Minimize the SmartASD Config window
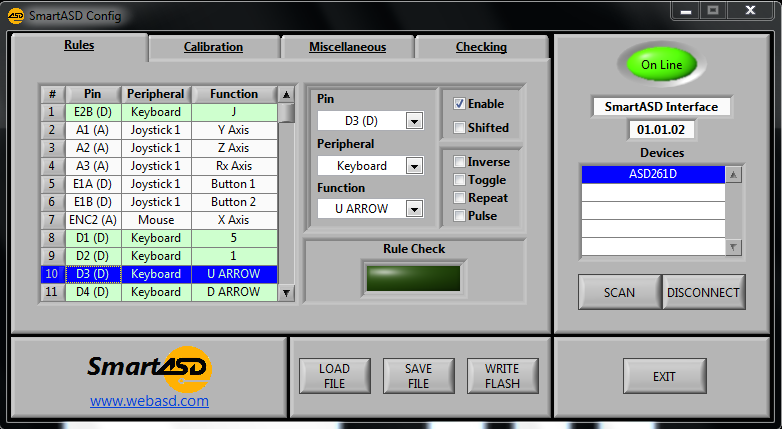 686,10
